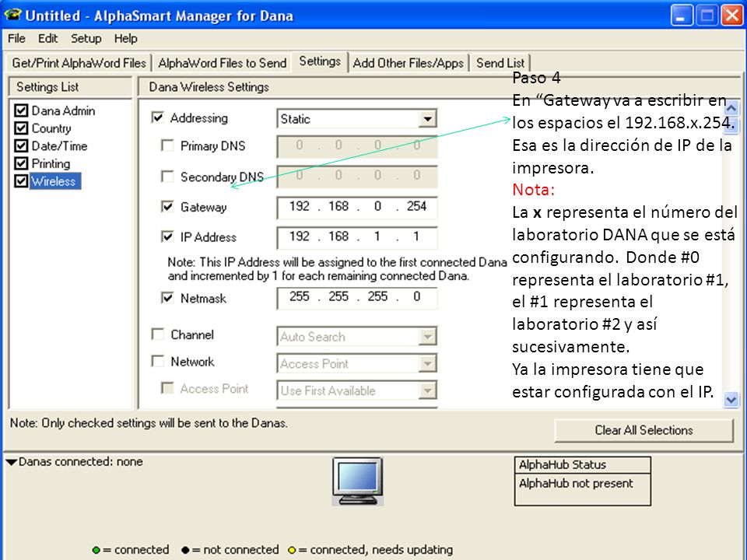This screenshot has height=560, width=747.
Task: Click Netmask last octet field showing 0
Action: coord(416,296)
